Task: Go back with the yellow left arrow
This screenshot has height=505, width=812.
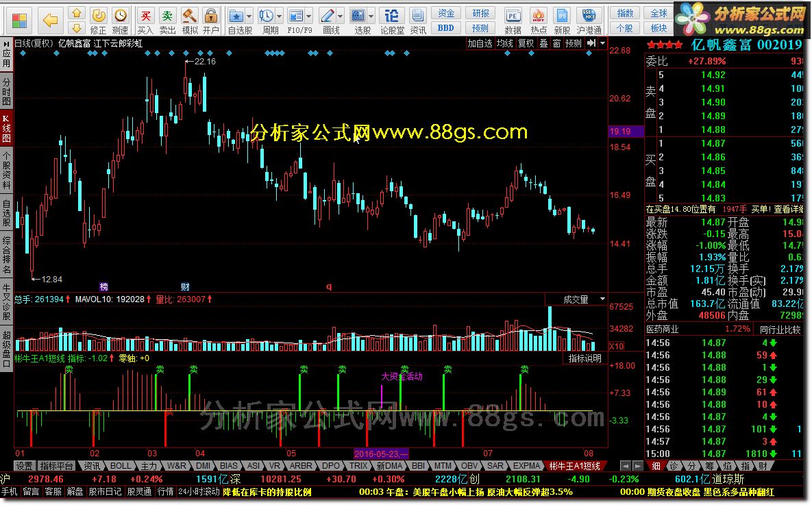Action: pyautogui.click(x=50, y=21)
